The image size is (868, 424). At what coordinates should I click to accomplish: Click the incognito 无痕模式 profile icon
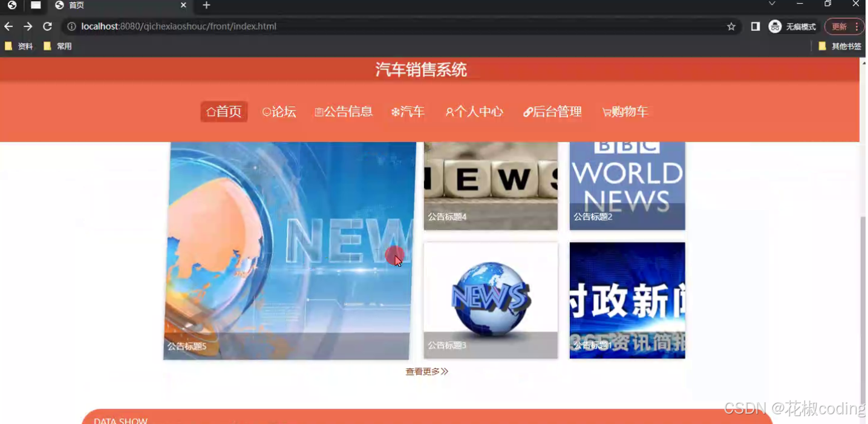click(792, 27)
